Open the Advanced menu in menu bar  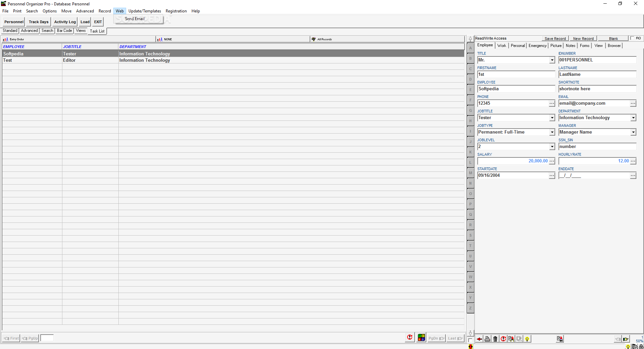coord(85,11)
